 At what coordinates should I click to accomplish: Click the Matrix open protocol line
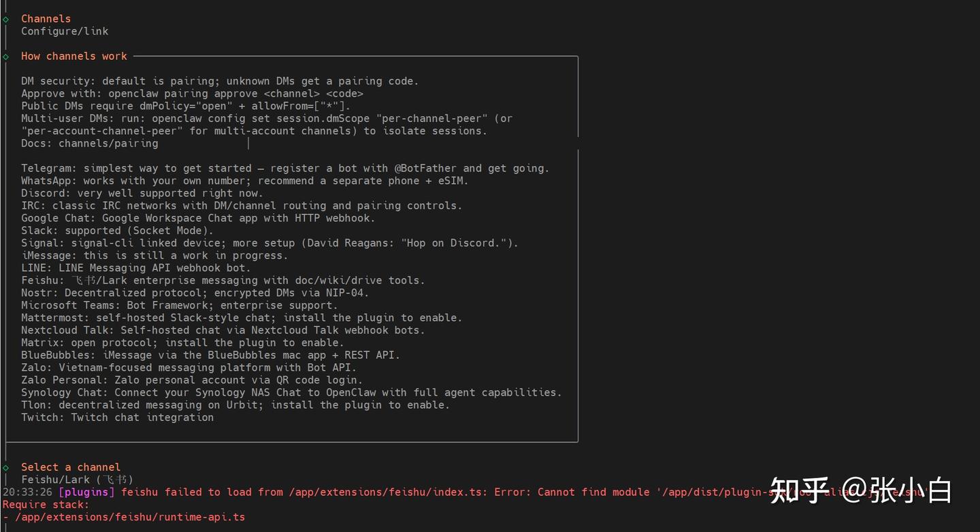(182, 343)
